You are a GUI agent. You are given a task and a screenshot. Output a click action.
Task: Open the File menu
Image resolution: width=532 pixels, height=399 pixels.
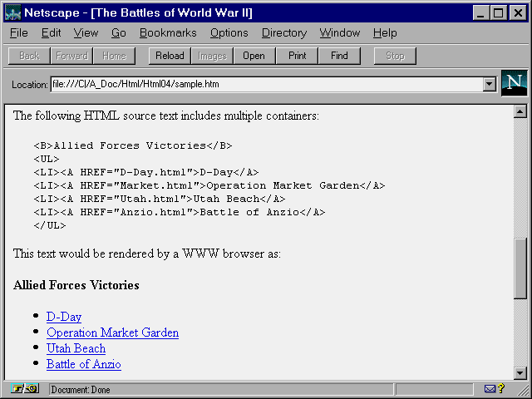19,33
